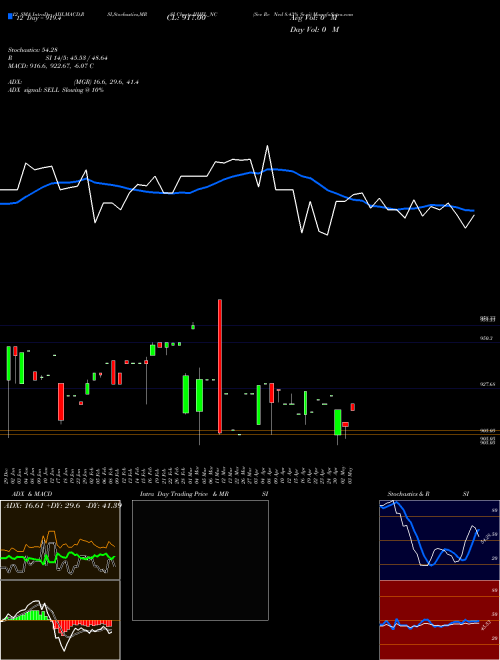
Task: Click 'ADX: 16.61 +DY: 29.6 -DY: 41.39' header
Action: click(63, 505)
